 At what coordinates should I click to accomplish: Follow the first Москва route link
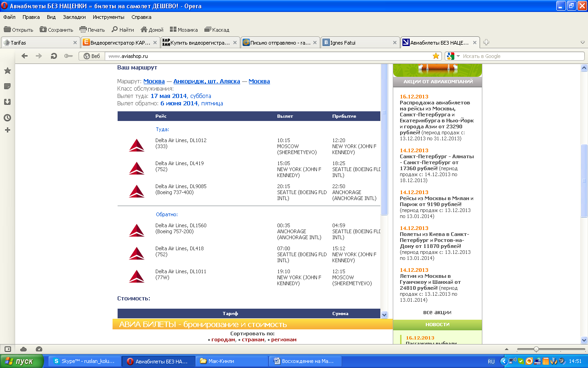pos(154,81)
